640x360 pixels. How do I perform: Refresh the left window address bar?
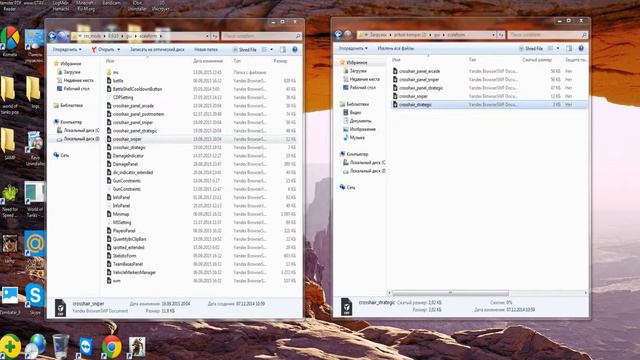tap(215, 36)
